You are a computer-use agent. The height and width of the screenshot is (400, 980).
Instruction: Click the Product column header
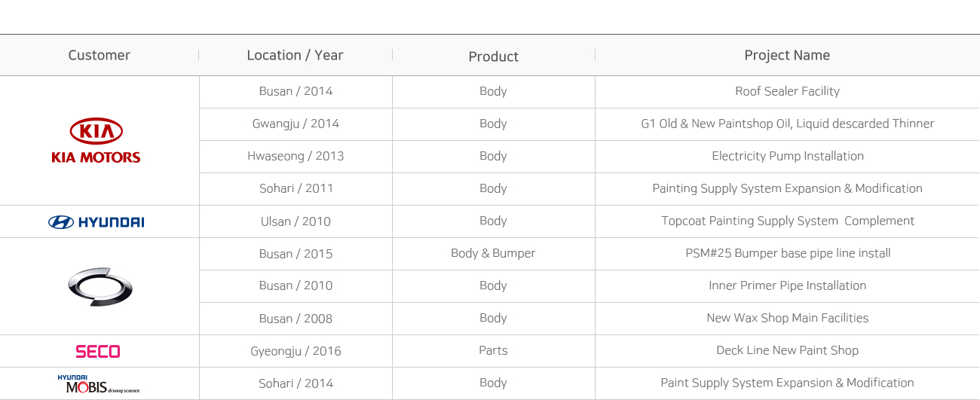[494, 56]
